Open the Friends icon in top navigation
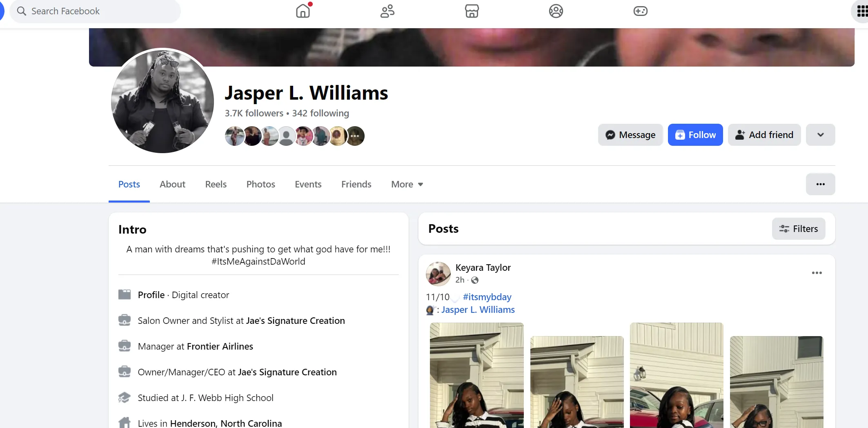This screenshot has height=428, width=868. 387,11
